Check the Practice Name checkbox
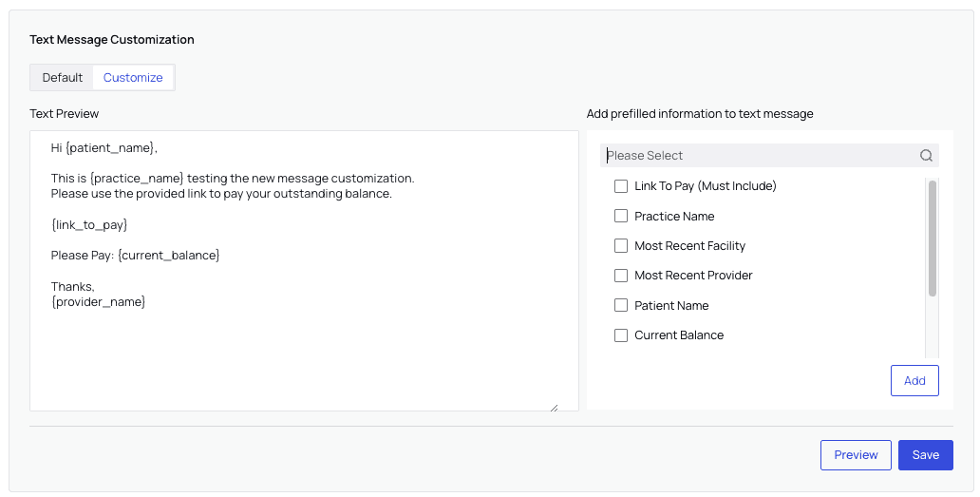This screenshot has width=980, height=497. pyautogui.click(x=621, y=216)
